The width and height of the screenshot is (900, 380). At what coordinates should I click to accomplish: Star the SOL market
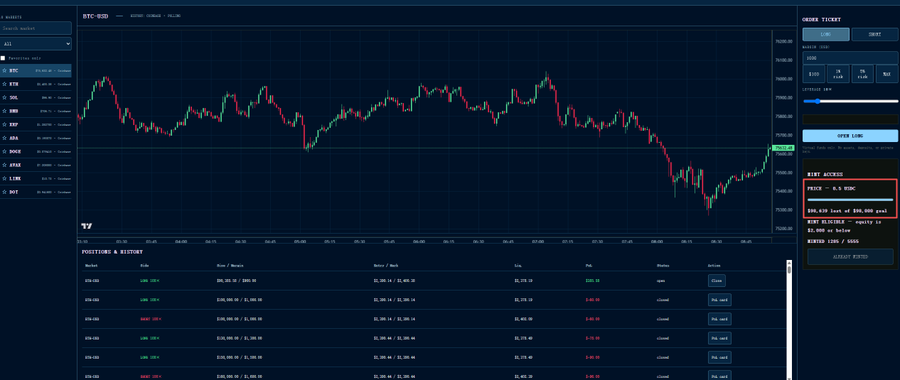(4, 98)
